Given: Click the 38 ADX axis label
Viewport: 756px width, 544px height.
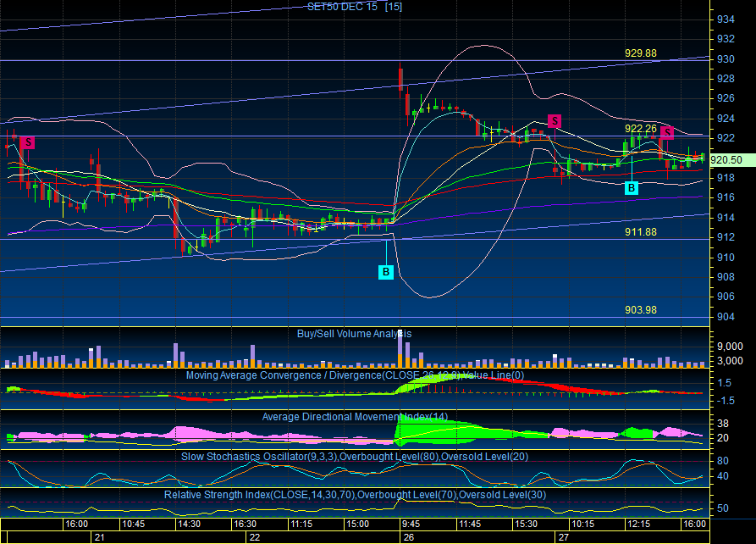Looking at the screenshot, I should (723, 424).
